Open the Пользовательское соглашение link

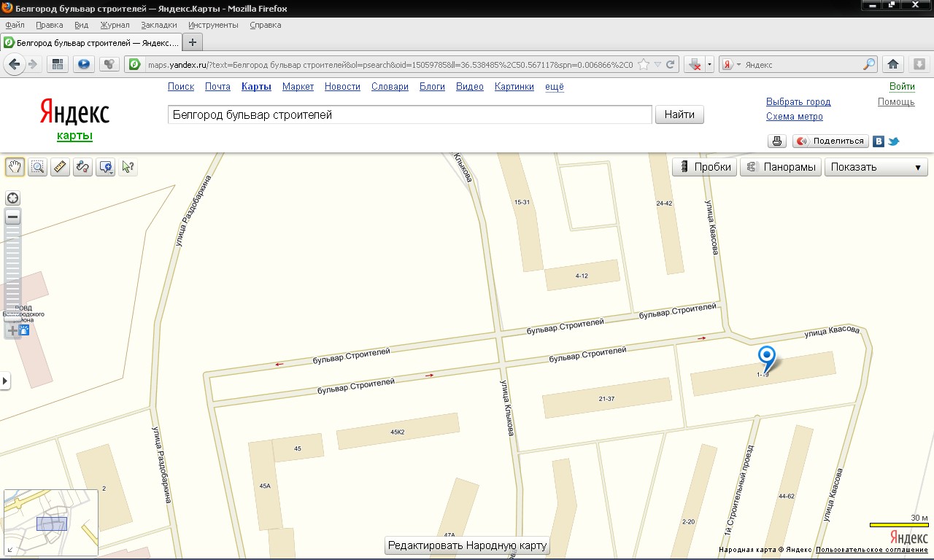[x=873, y=550]
